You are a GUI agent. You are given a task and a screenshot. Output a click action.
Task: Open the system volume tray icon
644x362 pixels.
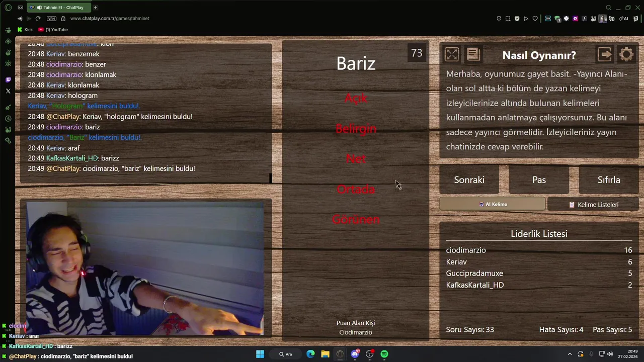610,354
